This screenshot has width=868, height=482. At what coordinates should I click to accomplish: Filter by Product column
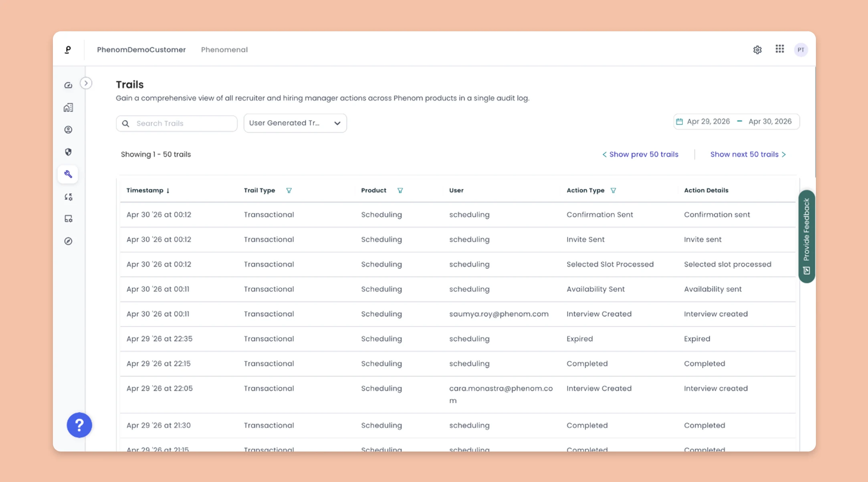[400, 190]
